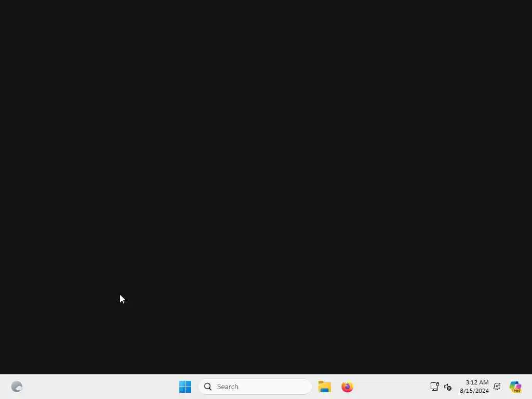Click the muted volume tray icon

tap(448, 387)
